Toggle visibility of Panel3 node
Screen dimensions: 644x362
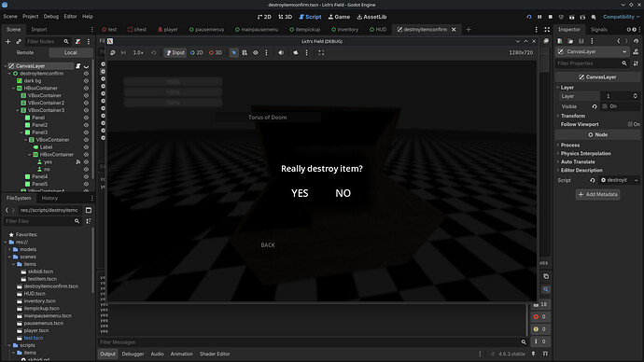[86, 132]
